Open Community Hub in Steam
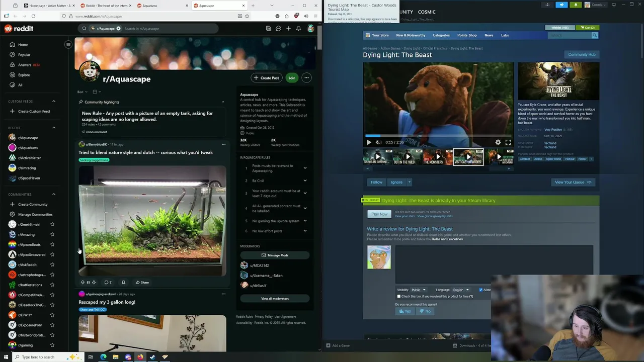 [582, 54]
